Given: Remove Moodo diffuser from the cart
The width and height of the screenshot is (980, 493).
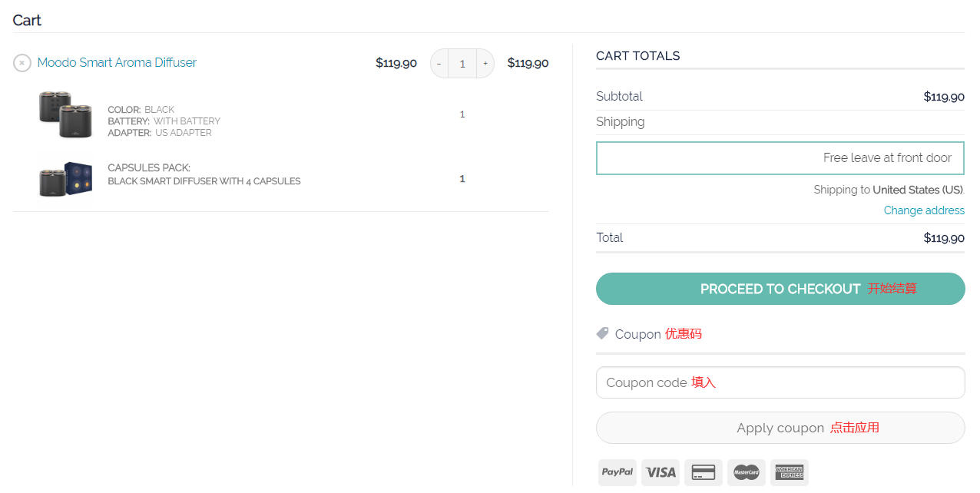Looking at the screenshot, I should (22, 63).
